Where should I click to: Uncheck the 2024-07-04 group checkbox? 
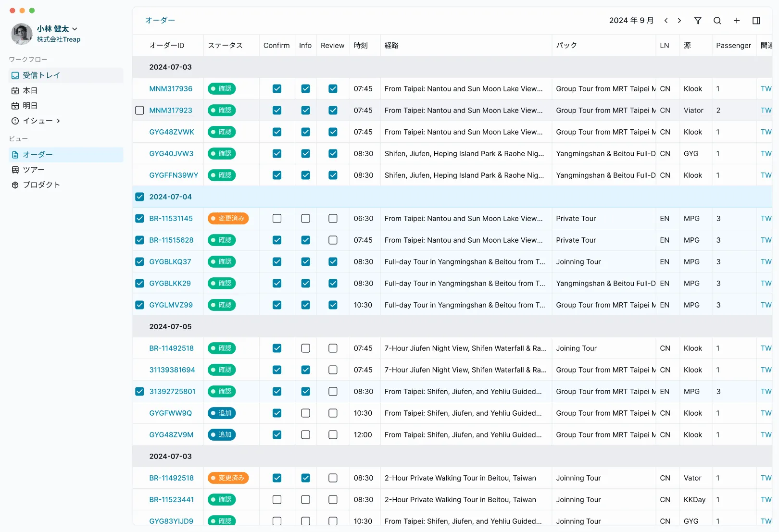tap(139, 197)
